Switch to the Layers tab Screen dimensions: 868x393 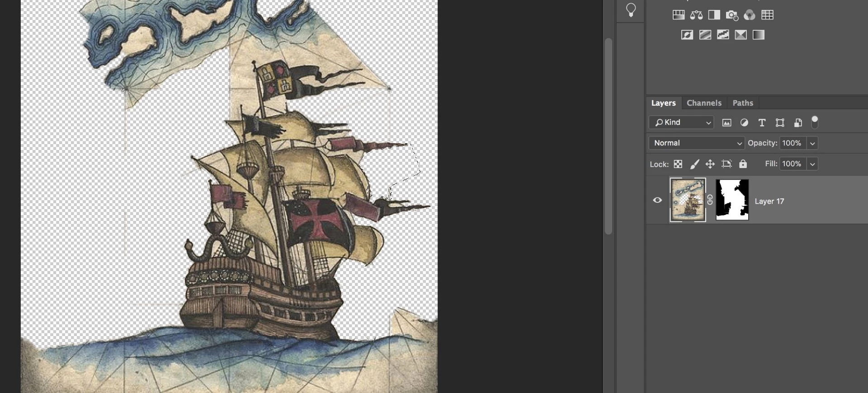[663, 103]
